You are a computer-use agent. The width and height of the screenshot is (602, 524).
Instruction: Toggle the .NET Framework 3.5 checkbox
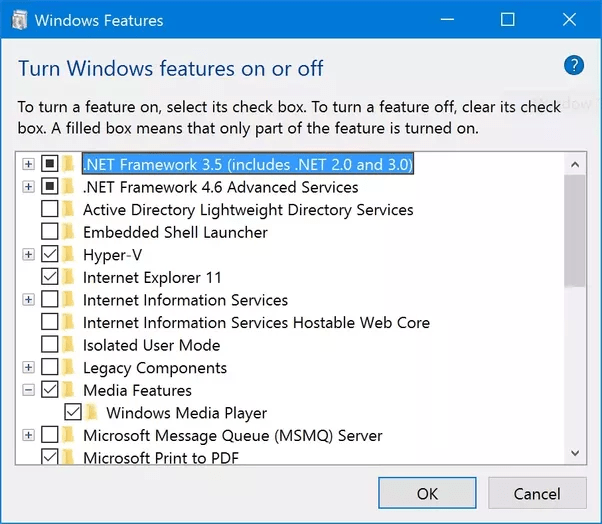tap(50, 164)
